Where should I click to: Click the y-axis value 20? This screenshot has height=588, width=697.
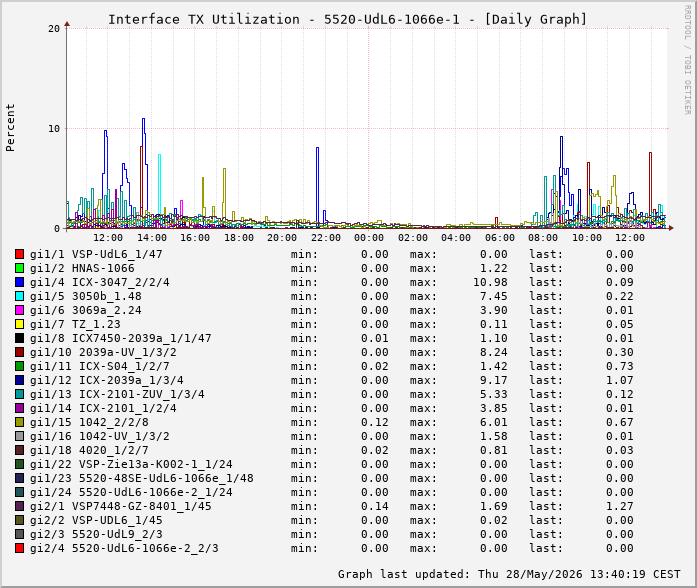pos(54,29)
